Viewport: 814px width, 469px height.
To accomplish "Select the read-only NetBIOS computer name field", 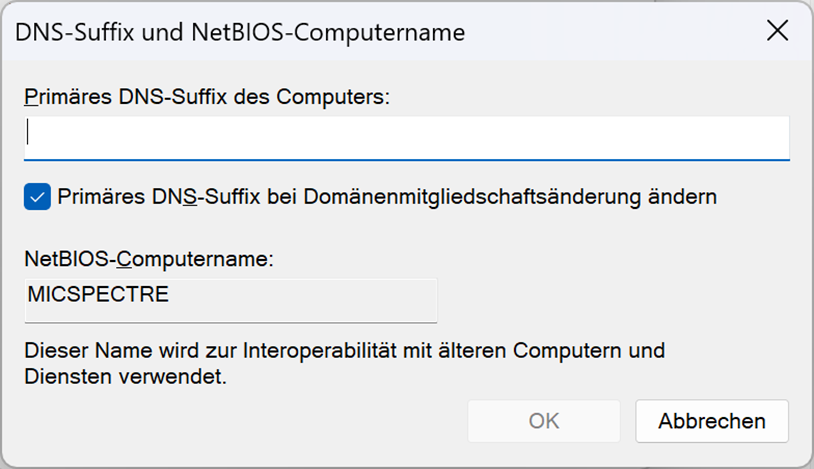I will [x=230, y=300].
